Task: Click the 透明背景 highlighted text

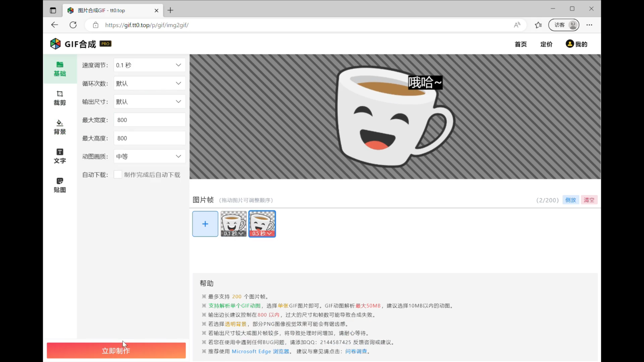Action: pos(235,324)
